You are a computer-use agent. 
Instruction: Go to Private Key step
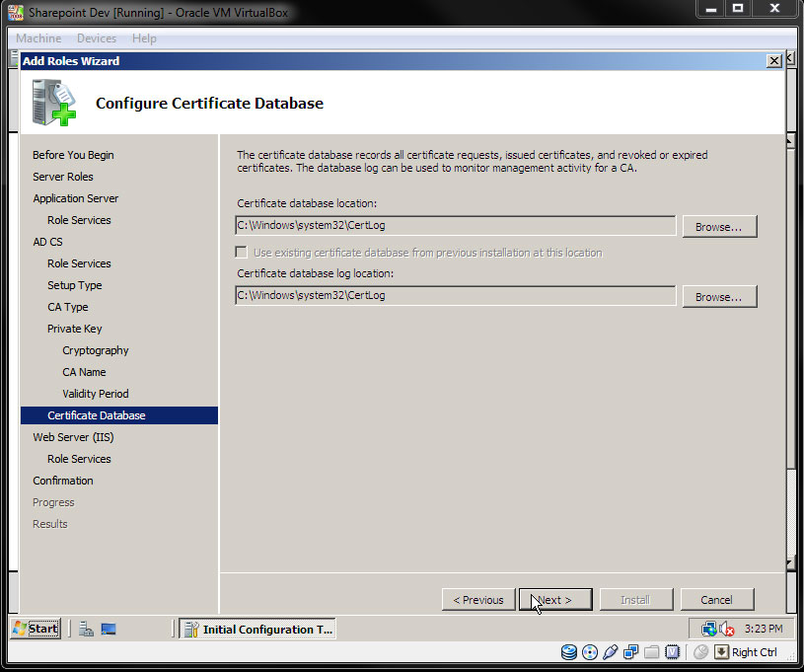tap(74, 329)
